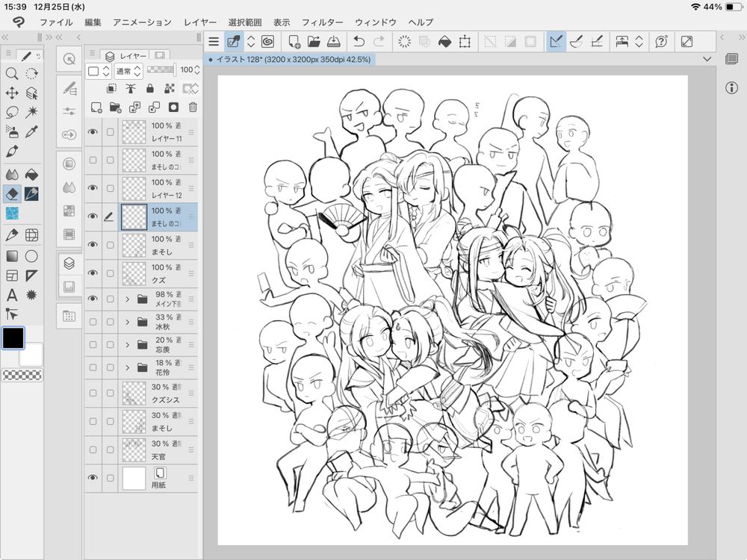Image resolution: width=747 pixels, height=560 pixels.
Task: Hide the 用紙 paper layer
Action: (x=93, y=478)
